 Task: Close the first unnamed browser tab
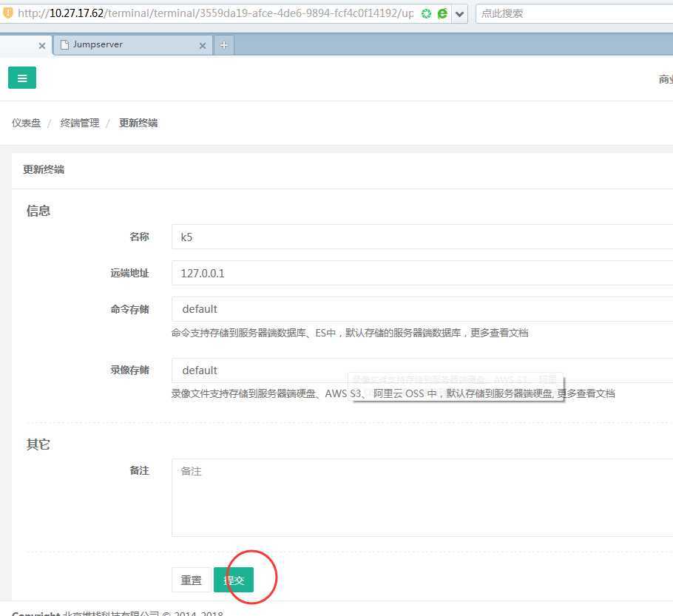coord(42,46)
